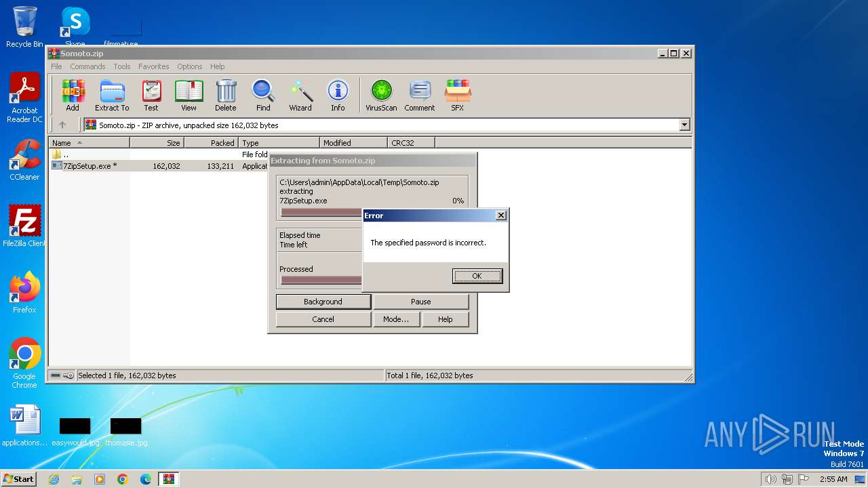
Task: Open the Options menu
Action: [x=190, y=66]
